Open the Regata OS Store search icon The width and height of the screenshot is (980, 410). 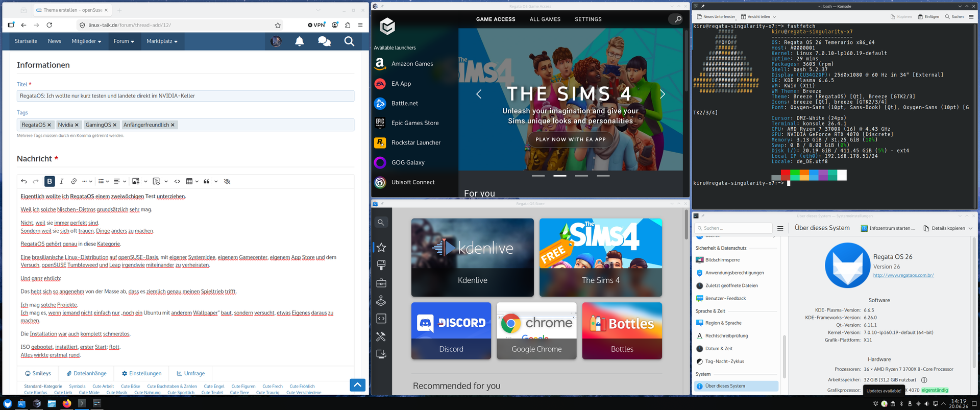point(381,223)
